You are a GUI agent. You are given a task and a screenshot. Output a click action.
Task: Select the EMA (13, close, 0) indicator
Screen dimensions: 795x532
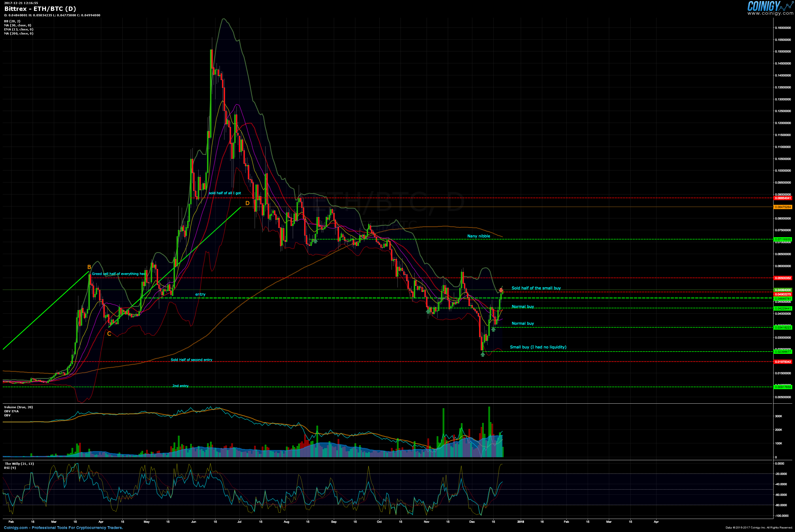coord(19,30)
